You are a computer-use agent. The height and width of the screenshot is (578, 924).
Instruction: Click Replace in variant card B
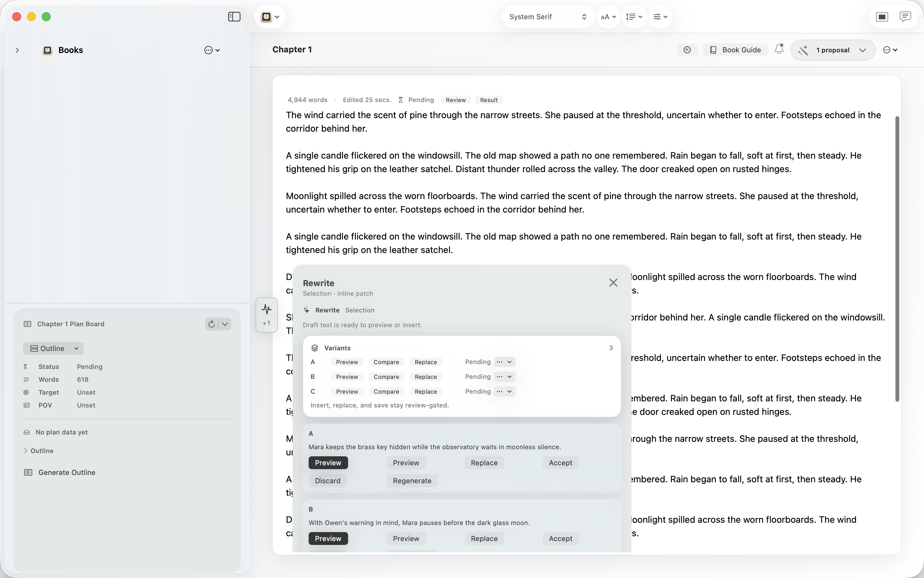click(x=484, y=538)
